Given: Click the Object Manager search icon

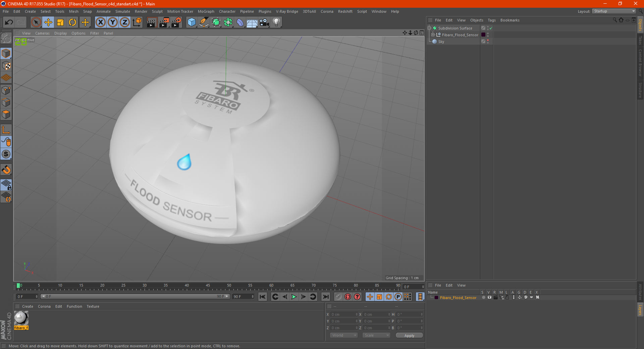Looking at the screenshot, I should coord(615,20).
